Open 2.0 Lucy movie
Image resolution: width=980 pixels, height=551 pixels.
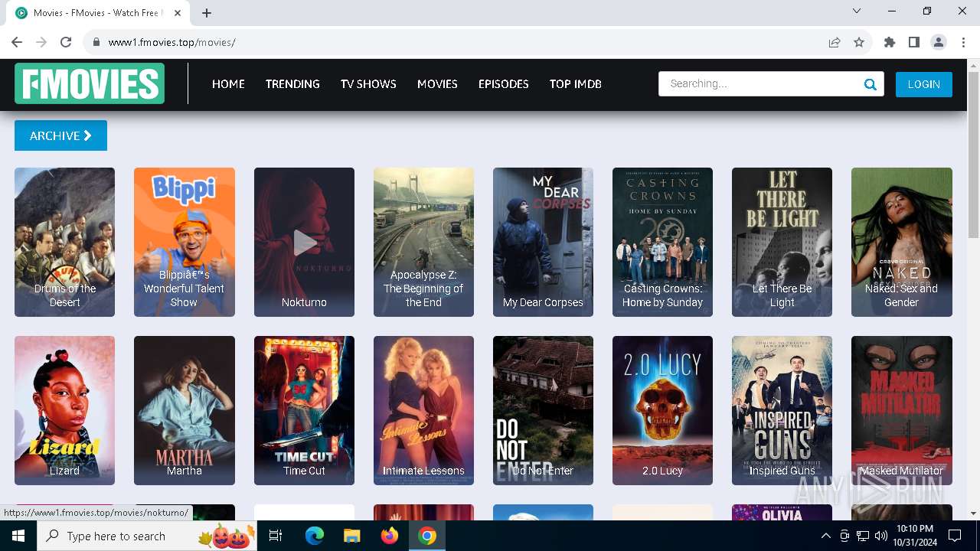click(662, 410)
